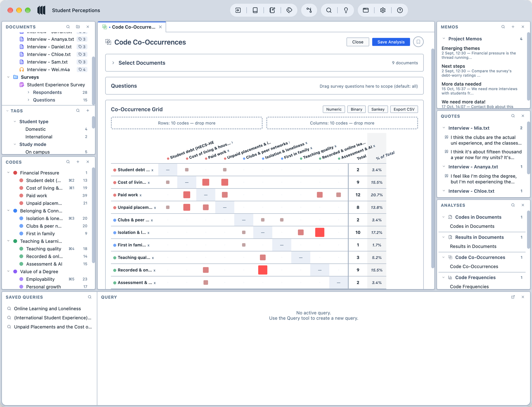The width and height of the screenshot is (532, 407).
Task: Click the search magnifier in top toolbar
Action: [x=329, y=10]
